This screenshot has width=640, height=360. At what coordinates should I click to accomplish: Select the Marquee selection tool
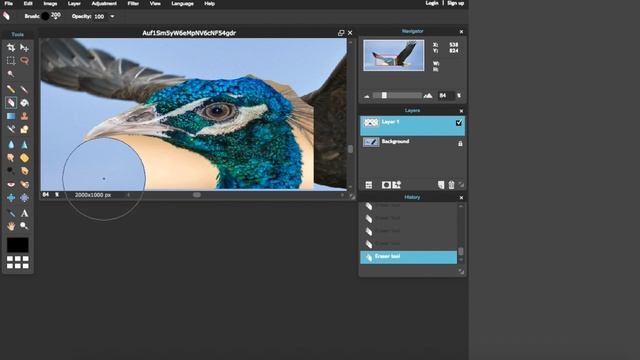11,61
